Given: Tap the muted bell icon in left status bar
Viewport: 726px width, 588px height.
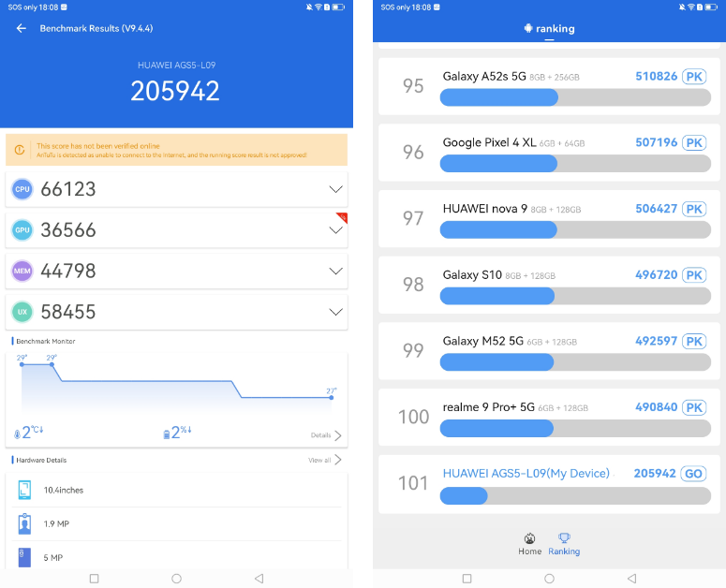Looking at the screenshot, I should 309,7.
